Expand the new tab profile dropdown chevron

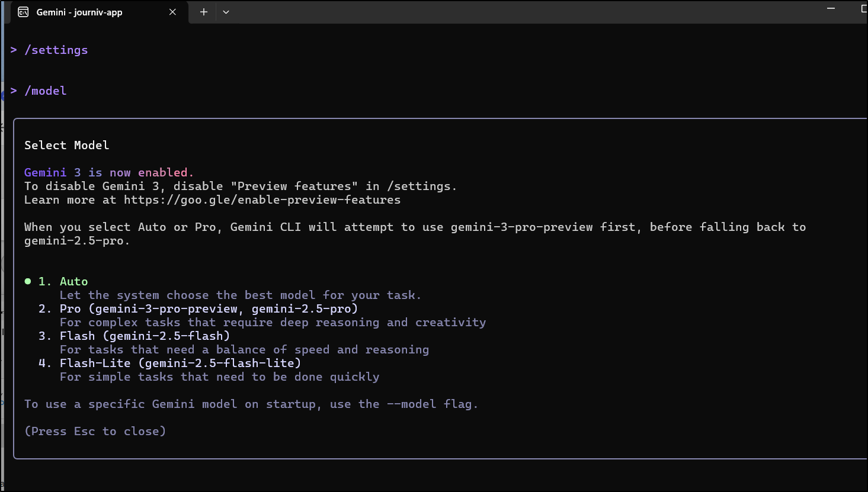click(x=226, y=12)
